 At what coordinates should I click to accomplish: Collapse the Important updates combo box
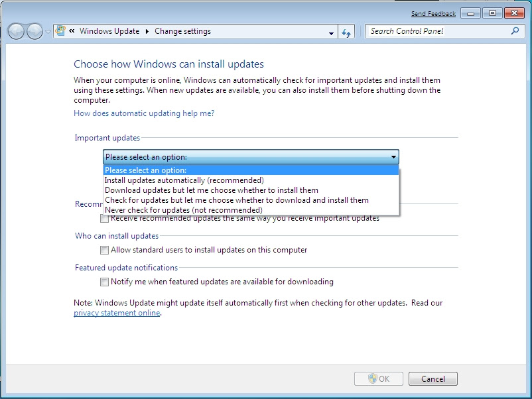[x=251, y=157]
